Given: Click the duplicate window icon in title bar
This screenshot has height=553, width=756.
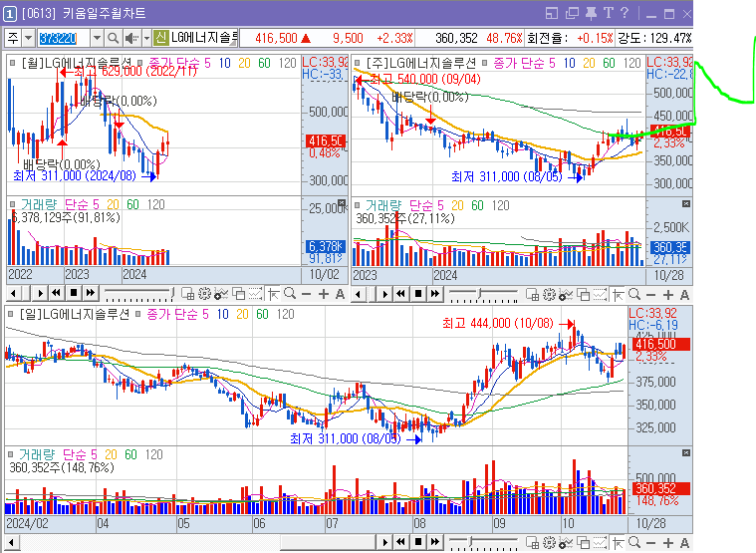Looking at the screenshot, I should pyautogui.click(x=572, y=13).
